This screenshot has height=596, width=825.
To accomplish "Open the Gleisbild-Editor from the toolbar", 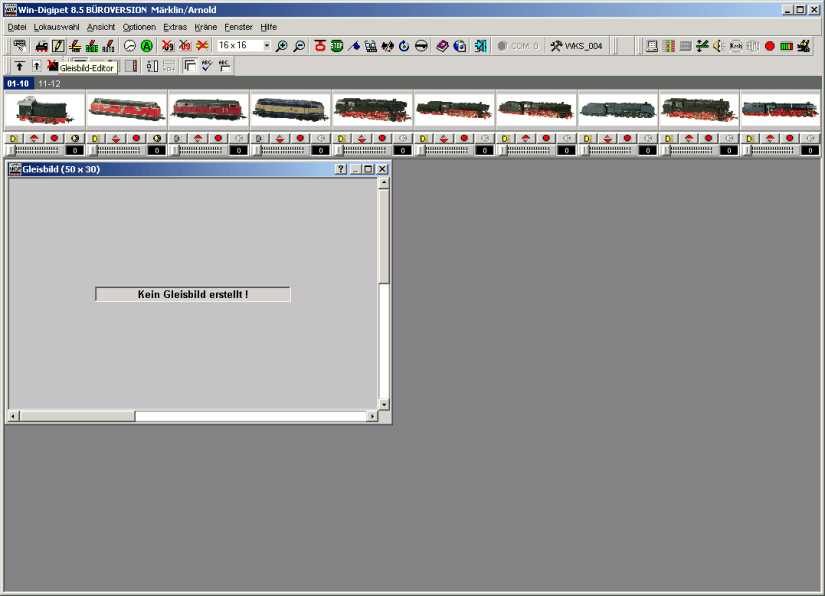I will tap(51, 66).
